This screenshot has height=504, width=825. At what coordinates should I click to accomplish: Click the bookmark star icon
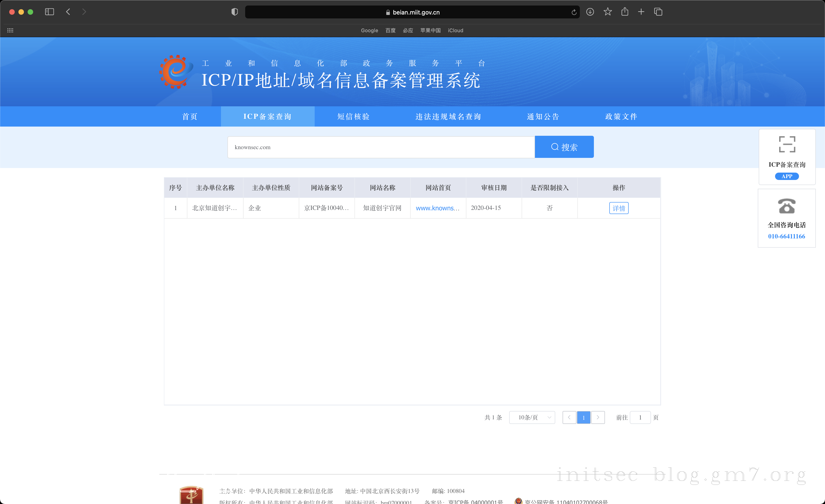[607, 12]
